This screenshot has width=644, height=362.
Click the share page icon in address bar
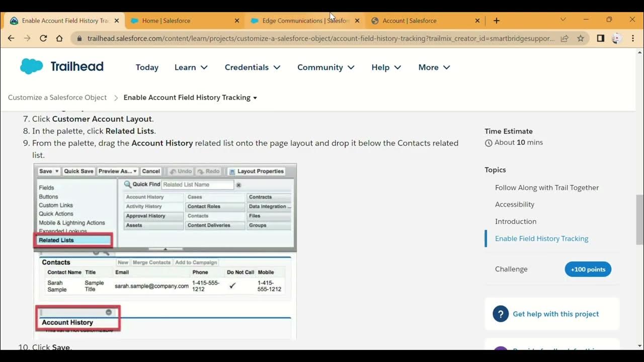pos(565,38)
